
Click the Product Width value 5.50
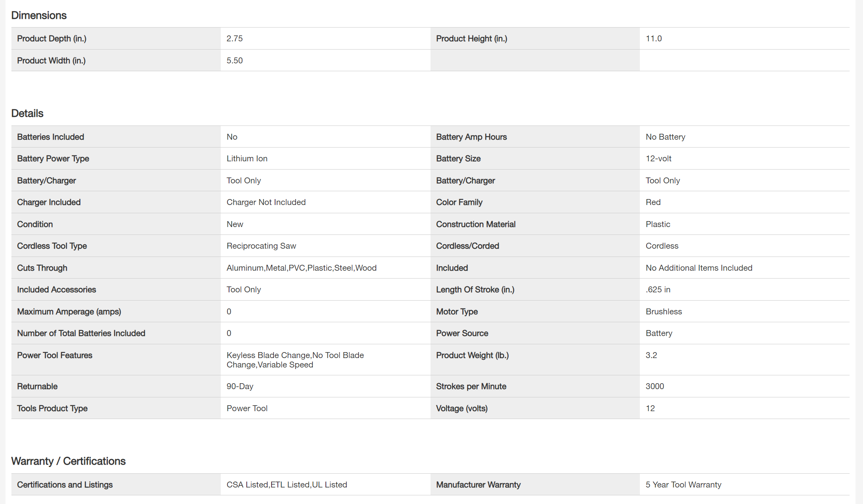pos(235,61)
